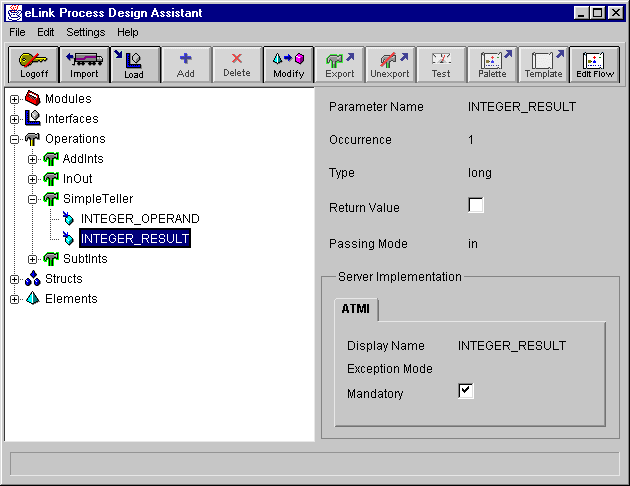Click the Occurrence value 1
The height and width of the screenshot is (486, 630).
[x=471, y=140]
